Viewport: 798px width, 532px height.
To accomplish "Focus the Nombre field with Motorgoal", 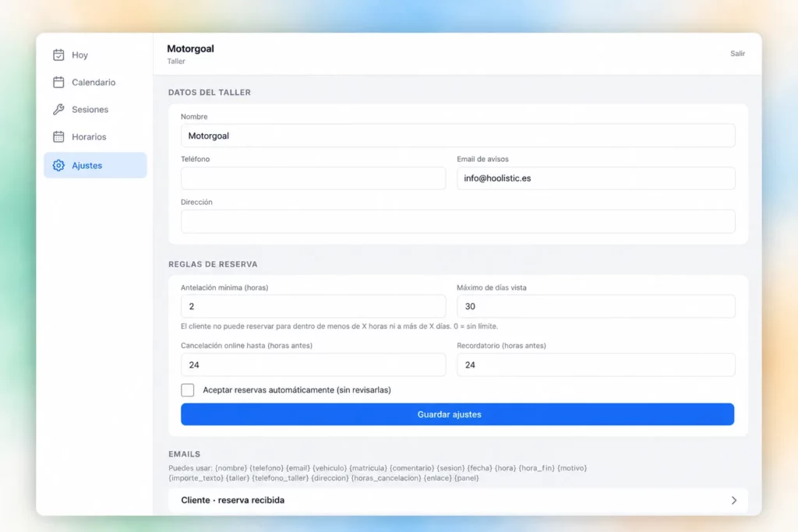I will [458, 136].
